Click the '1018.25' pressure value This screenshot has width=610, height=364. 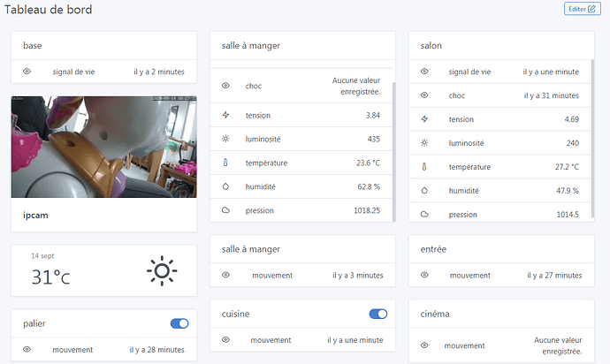click(367, 210)
